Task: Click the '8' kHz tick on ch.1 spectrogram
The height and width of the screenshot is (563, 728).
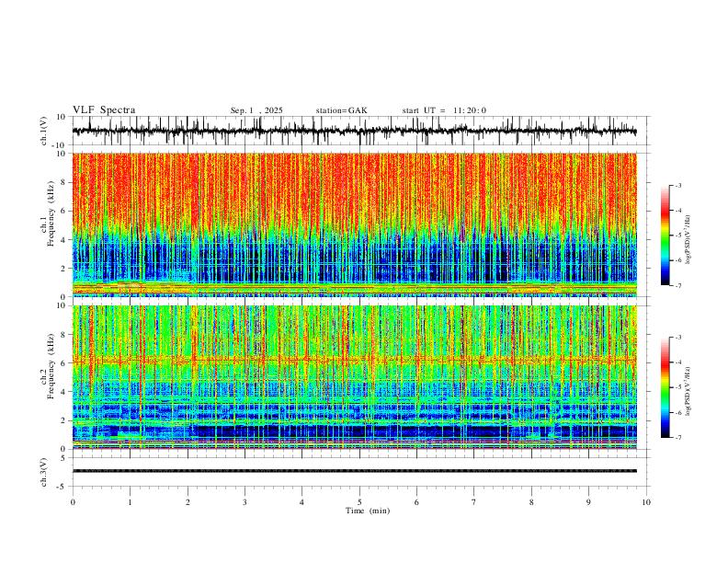Action: pos(64,182)
